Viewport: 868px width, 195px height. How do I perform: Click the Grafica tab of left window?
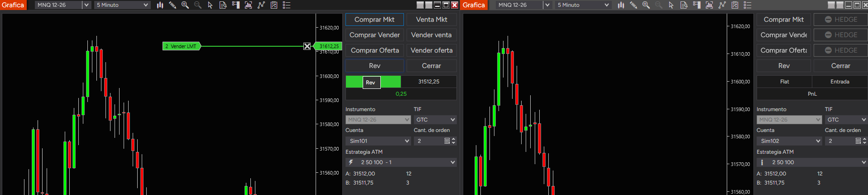pos(13,5)
